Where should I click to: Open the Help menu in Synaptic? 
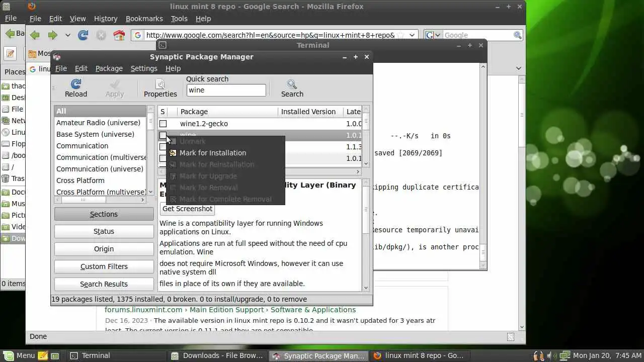tap(173, 68)
